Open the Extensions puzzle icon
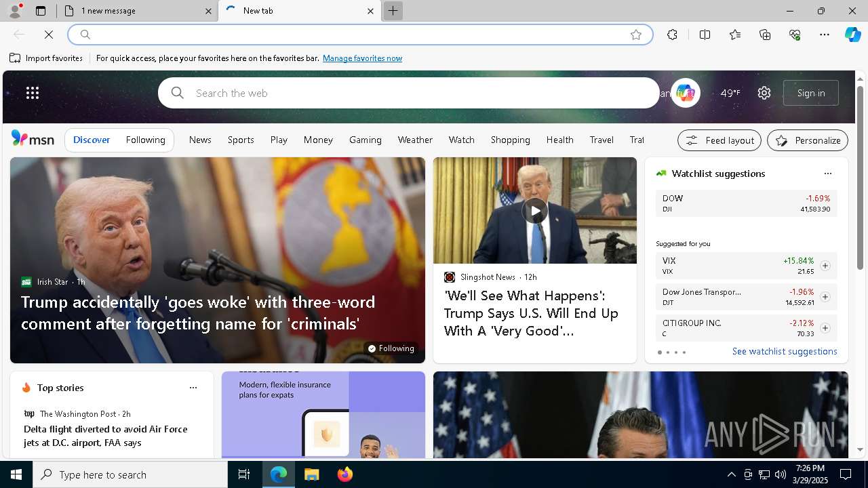Viewport: 868px width, 488px height. (x=672, y=35)
